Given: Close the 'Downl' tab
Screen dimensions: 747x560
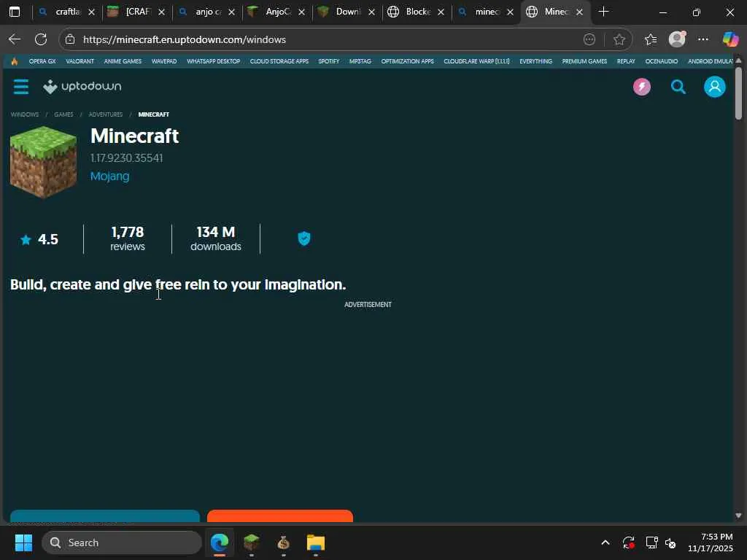Looking at the screenshot, I should [371, 12].
